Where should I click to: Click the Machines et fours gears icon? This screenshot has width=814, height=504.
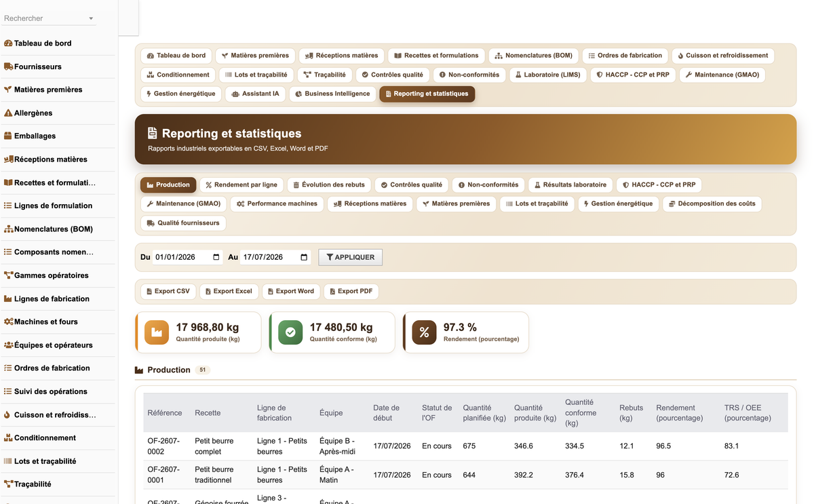(x=8, y=322)
